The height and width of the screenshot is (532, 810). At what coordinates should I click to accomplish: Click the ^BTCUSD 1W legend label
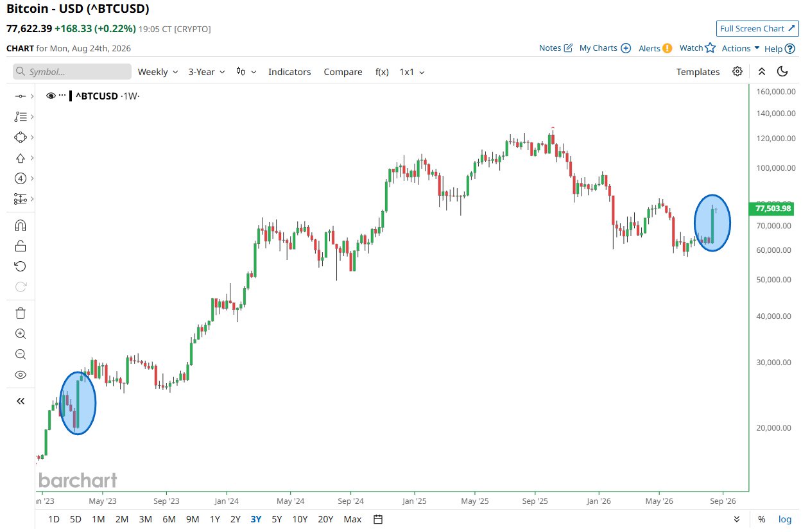tap(107, 96)
